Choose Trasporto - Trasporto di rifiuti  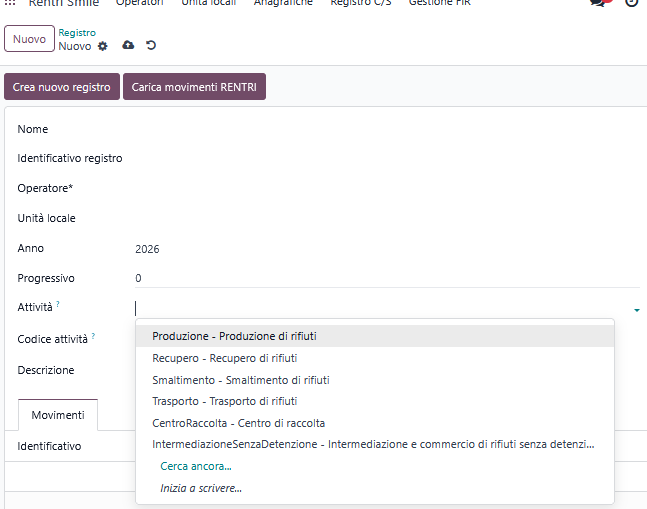375,401
